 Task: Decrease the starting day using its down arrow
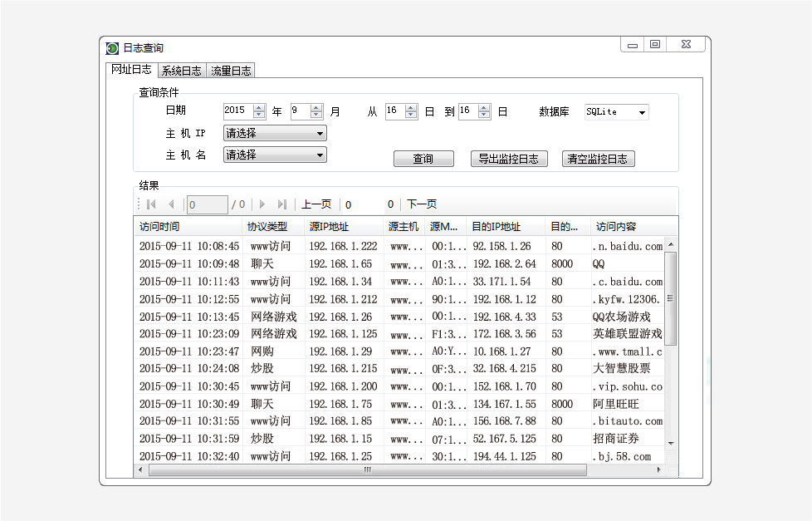(x=412, y=114)
